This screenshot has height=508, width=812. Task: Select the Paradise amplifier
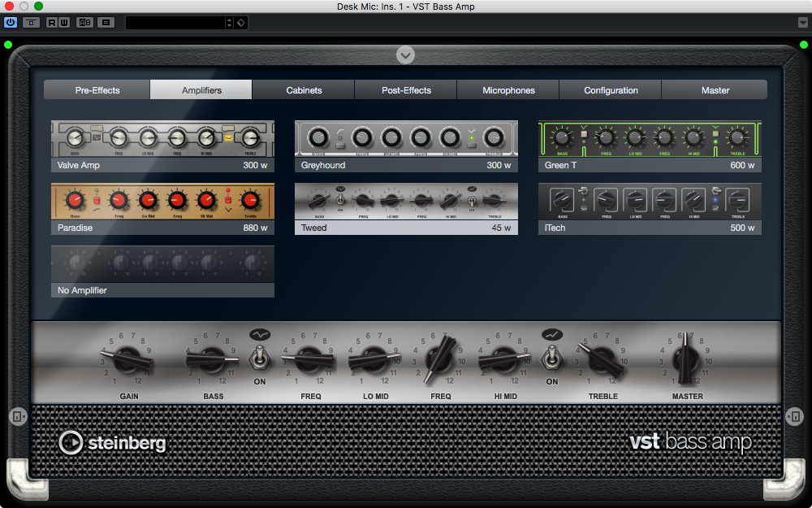tap(162, 209)
